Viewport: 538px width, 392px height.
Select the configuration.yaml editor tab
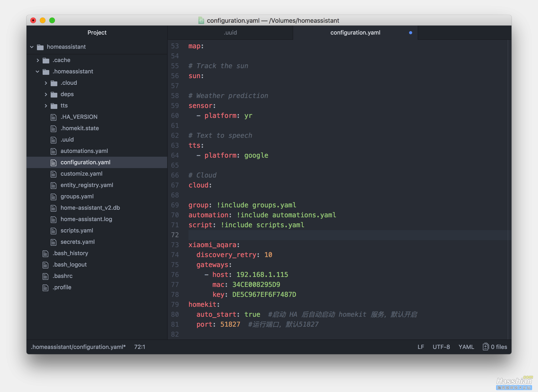click(x=355, y=32)
